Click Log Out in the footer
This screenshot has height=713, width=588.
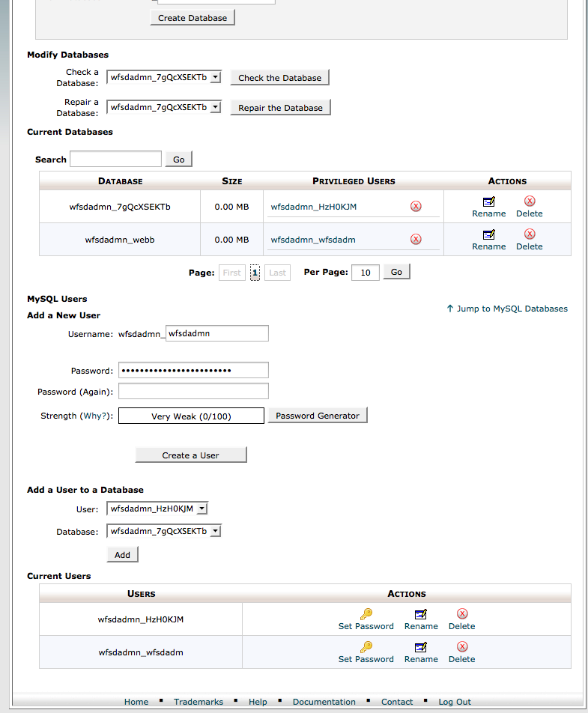[x=455, y=702]
